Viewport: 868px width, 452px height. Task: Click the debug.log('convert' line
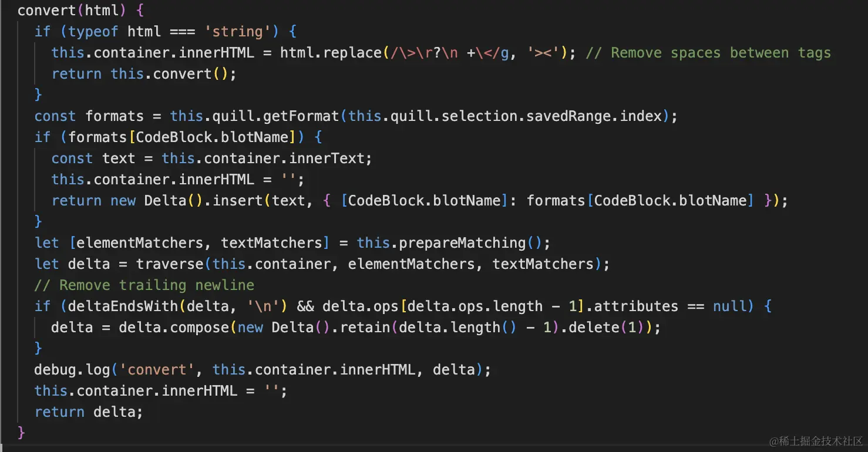tap(263, 370)
